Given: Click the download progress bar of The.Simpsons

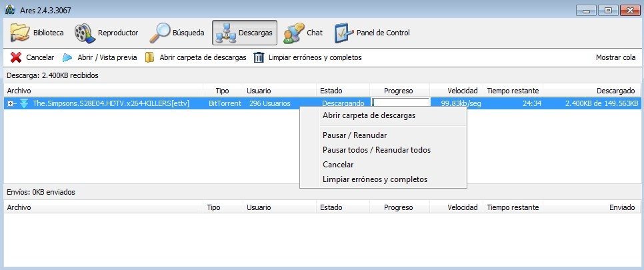Looking at the screenshot, I should click(400, 103).
